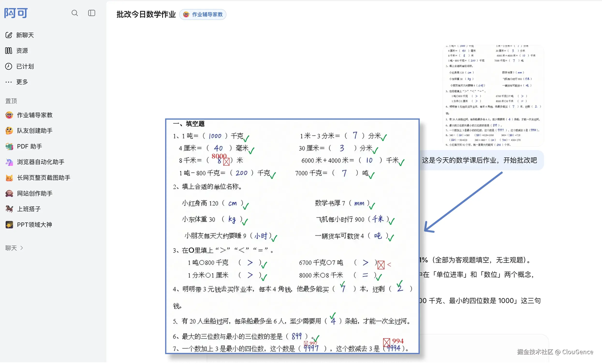Click the enlarged graded homework preview
602x364 pixels.
[293, 236]
